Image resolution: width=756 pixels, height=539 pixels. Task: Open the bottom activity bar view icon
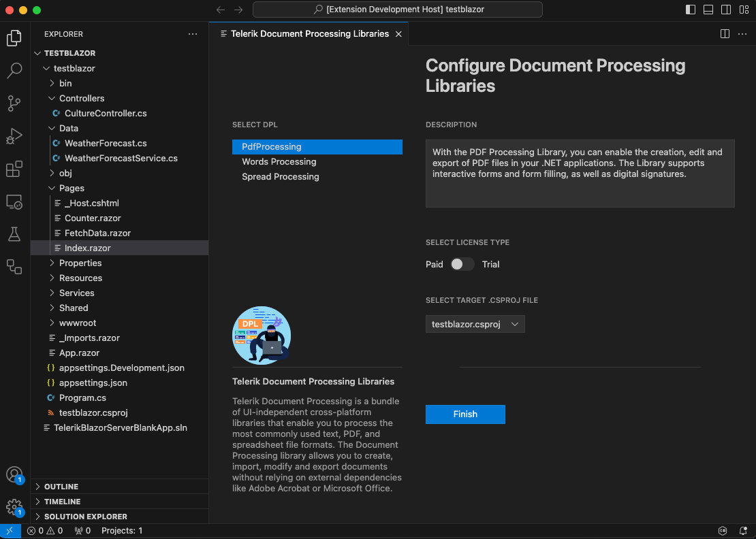(14, 266)
